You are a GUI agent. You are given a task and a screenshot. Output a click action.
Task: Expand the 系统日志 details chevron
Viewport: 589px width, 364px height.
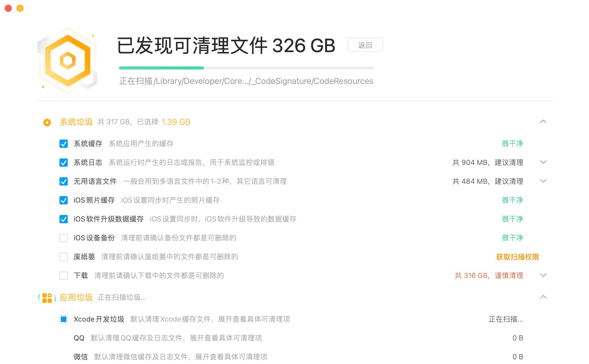point(544,162)
